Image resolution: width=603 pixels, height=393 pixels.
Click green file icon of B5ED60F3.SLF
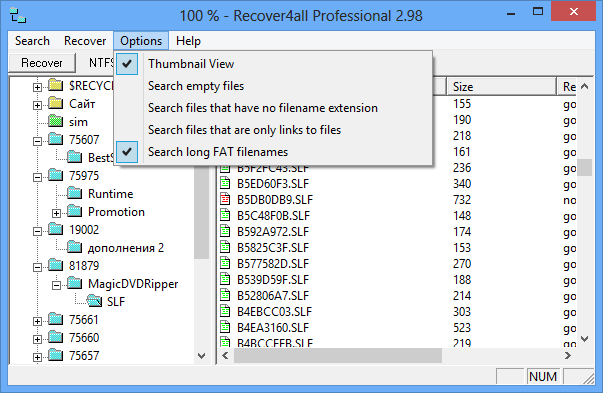click(x=225, y=183)
